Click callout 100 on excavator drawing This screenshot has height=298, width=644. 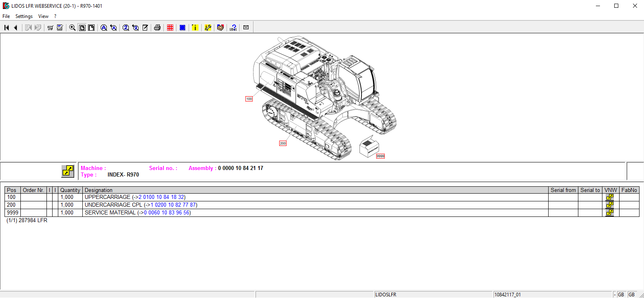249,99
